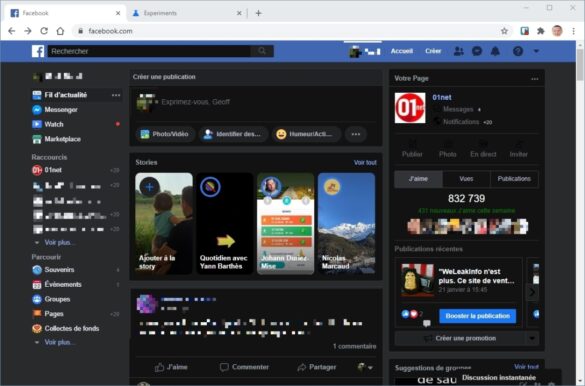Click the search magnifier button

pos(262,51)
